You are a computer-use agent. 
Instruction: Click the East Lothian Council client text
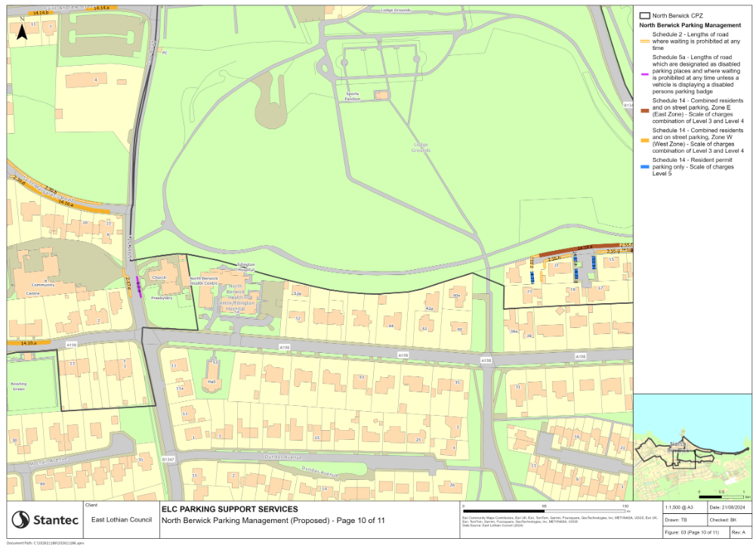click(x=122, y=520)
